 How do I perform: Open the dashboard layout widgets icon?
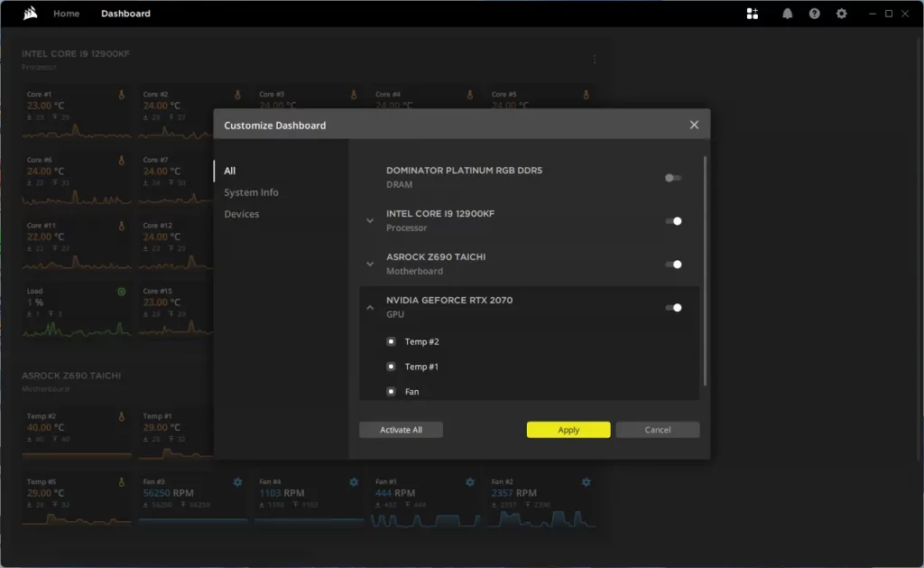click(x=752, y=14)
